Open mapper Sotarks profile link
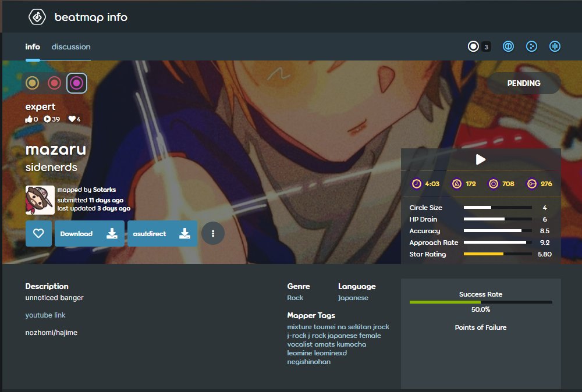Screen dimensions: 582x392 point(104,190)
